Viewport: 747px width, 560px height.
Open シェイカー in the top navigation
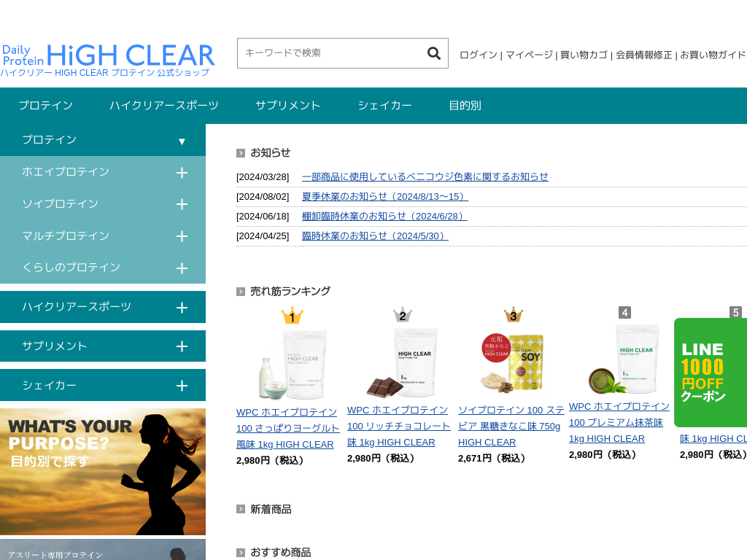[384, 105]
